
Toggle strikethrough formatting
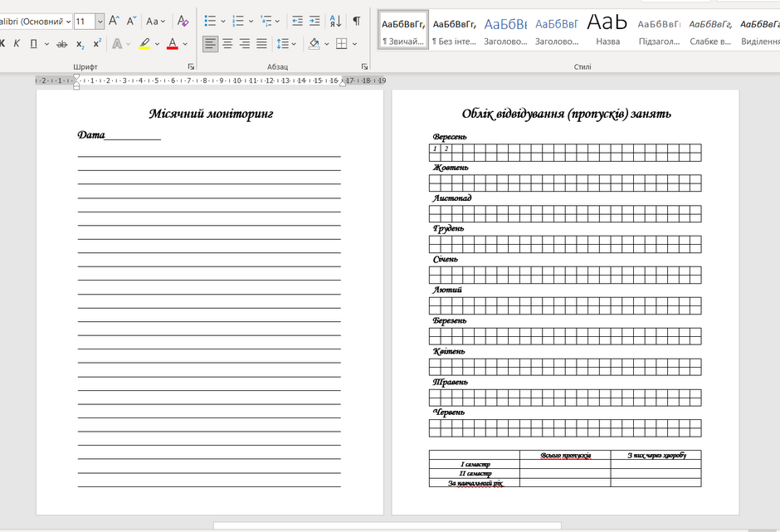(x=61, y=44)
